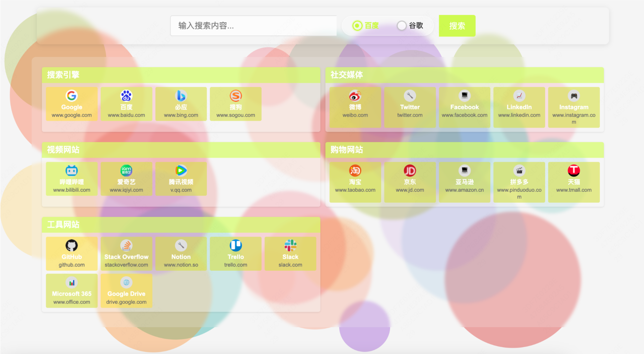Open the Microsoft 365 tile
The width and height of the screenshot is (644, 354).
(72, 291)
